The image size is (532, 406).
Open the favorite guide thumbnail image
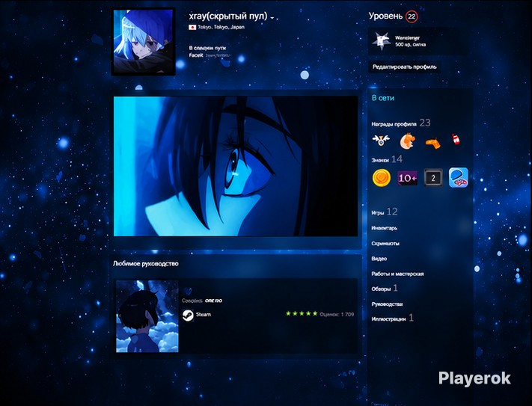tap(147, 316)
